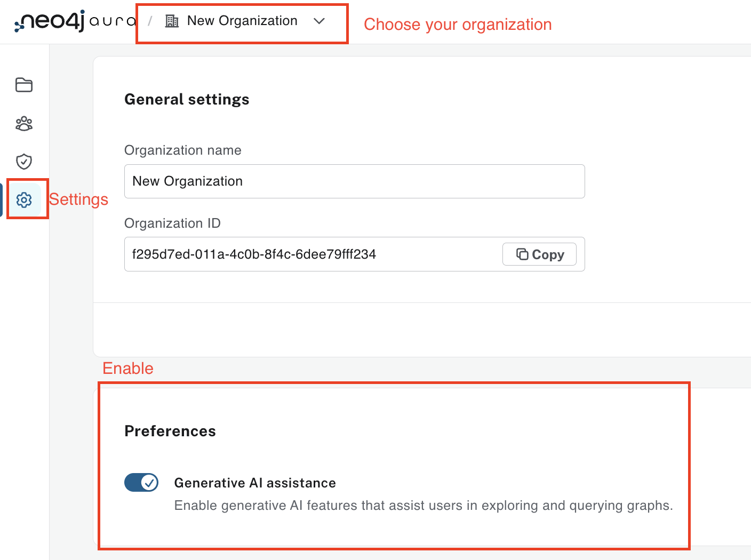Click the Copy button for the Organization ID
Image resolution: width=751 pixels, height=560 pixels.
[x=539, y=254]
